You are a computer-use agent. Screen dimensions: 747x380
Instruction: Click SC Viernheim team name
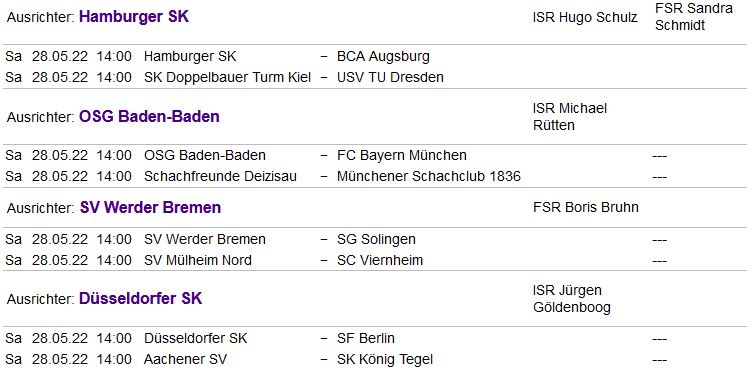[x=380, y=260]
